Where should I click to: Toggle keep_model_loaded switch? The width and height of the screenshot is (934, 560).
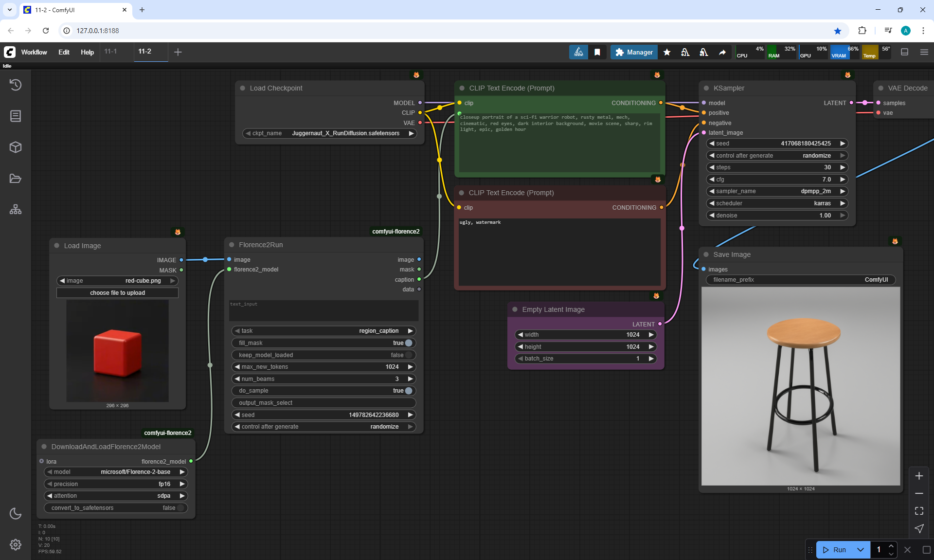pyautogui.click(x=409, y=355)
